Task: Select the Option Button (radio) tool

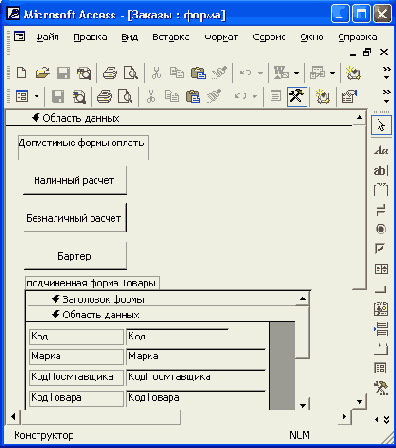Action: (381, 229)
